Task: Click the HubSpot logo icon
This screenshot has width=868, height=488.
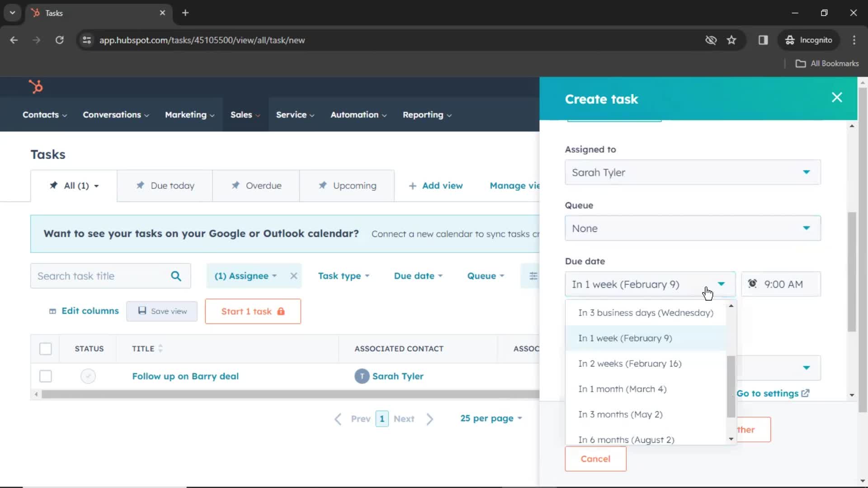Action: coord(36,86)
